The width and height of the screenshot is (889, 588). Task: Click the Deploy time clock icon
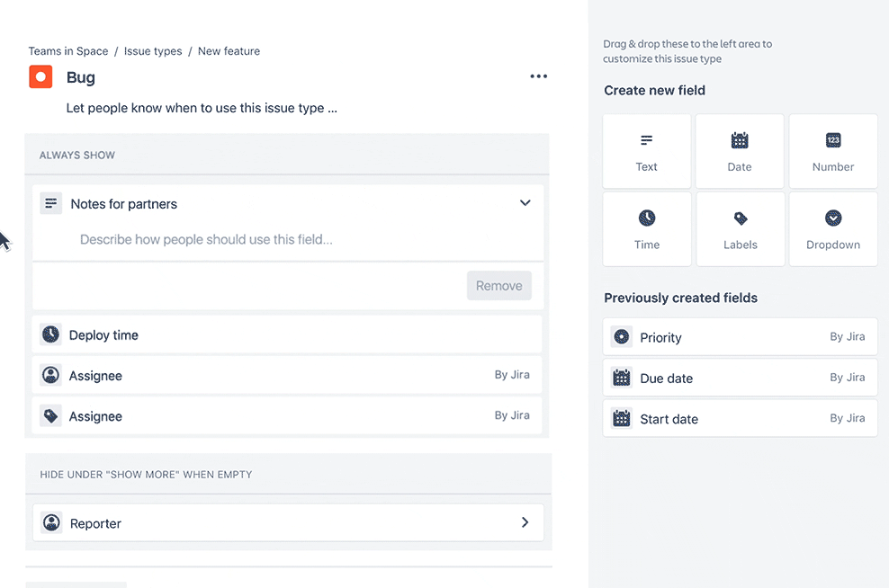51,334
